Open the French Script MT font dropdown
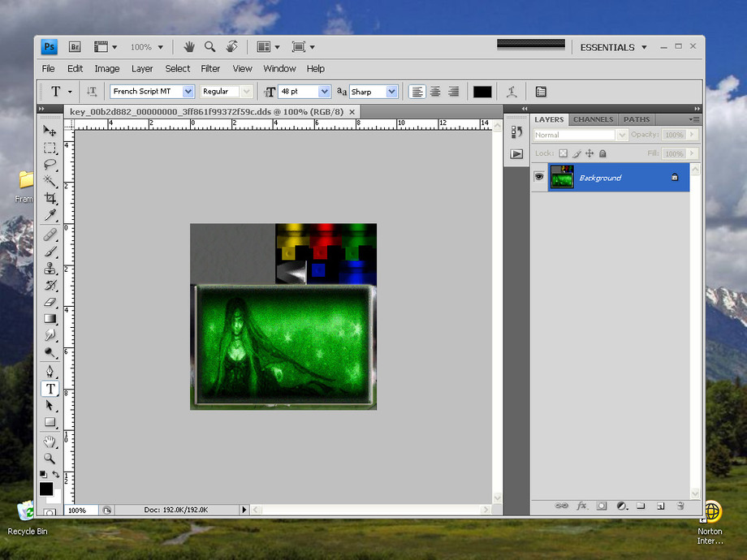 188,92
